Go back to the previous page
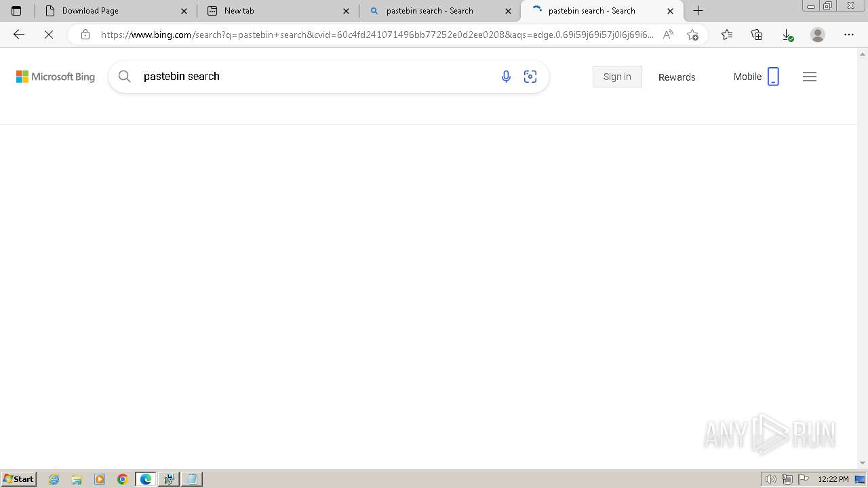Viewport: 868px width, 488px height. coord(19,35)
